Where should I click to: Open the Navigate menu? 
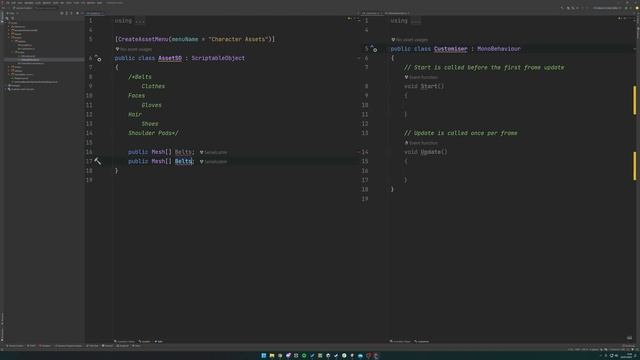coord(29,3)
